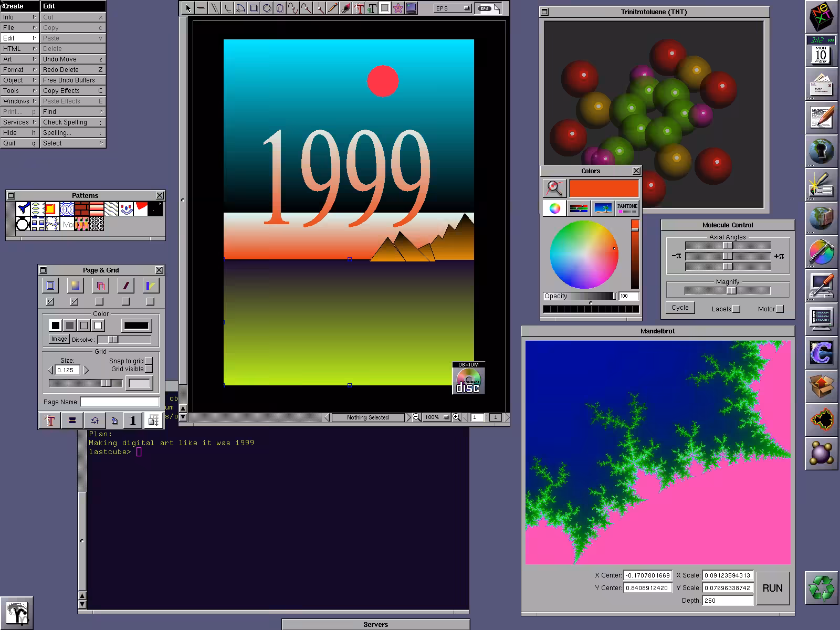Screen dimensions: 840x630
Task: Click the Spelling... menu entry
Action: [x=73, y=133]
